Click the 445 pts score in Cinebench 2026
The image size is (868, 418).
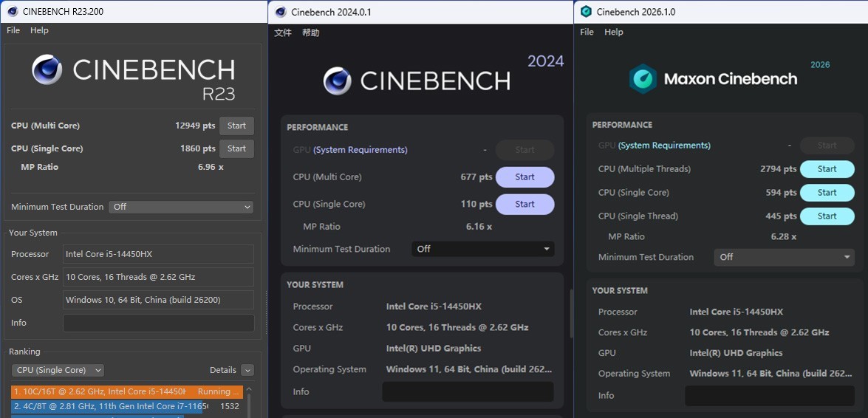pos(781,216)
